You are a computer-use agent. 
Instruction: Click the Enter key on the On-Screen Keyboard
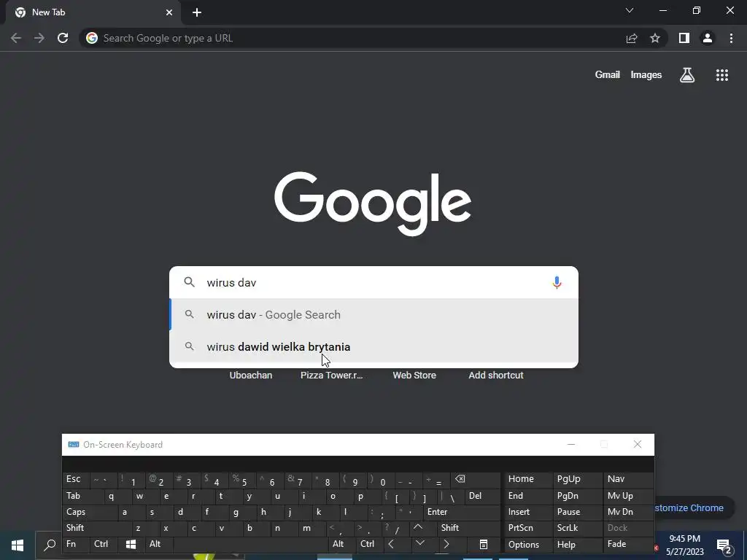[x=461, y=512]
